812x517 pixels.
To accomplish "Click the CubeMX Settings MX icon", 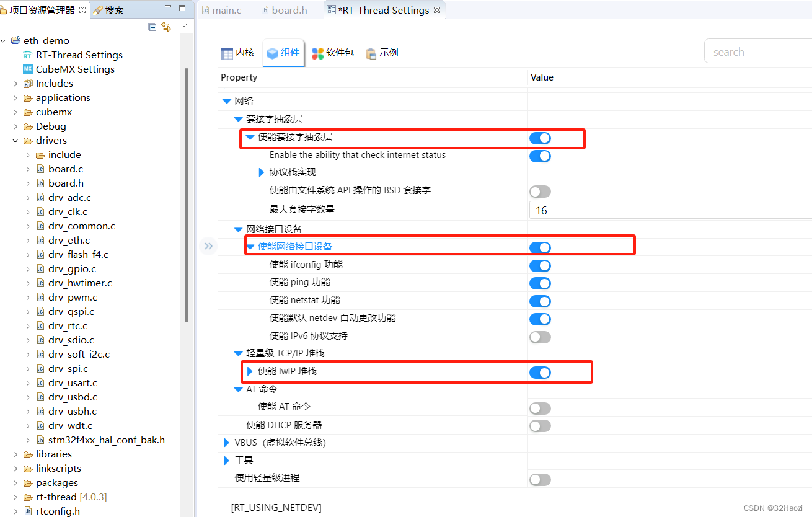I will (x=27, y=69).
